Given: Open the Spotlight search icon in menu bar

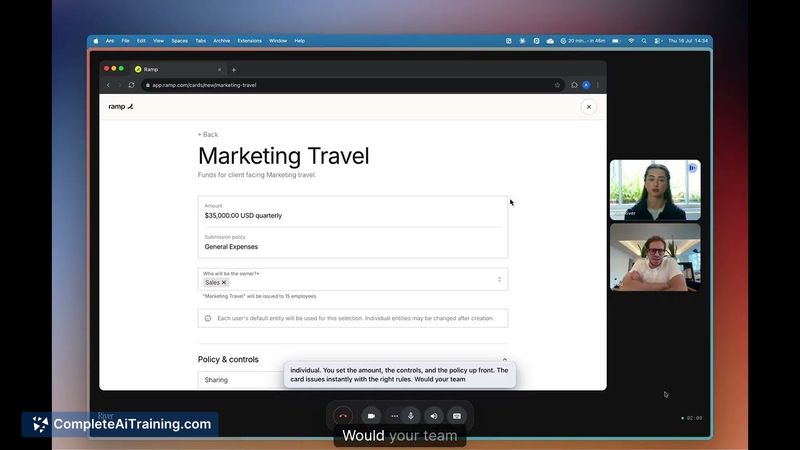Looking at the screenshot, I should pos(644,41).
